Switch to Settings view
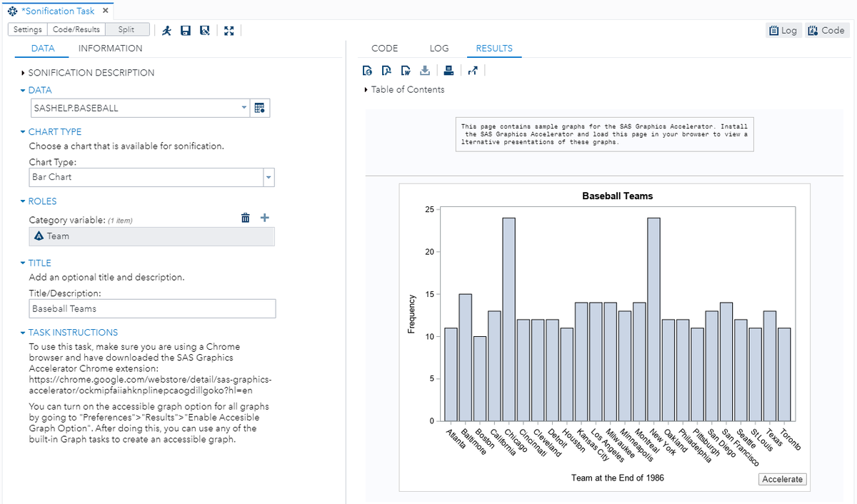 (27, 29)
